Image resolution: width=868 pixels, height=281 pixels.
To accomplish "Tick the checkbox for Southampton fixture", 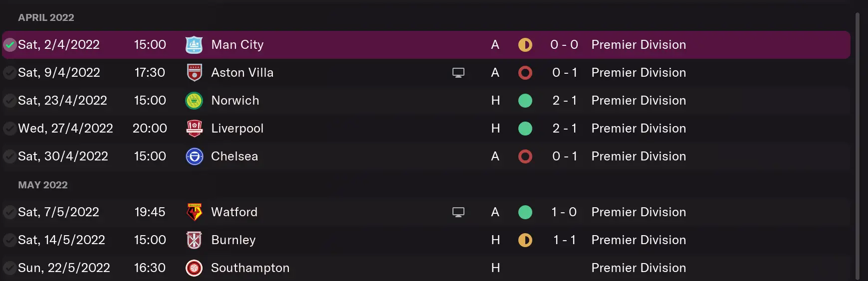I will (9, 268).
